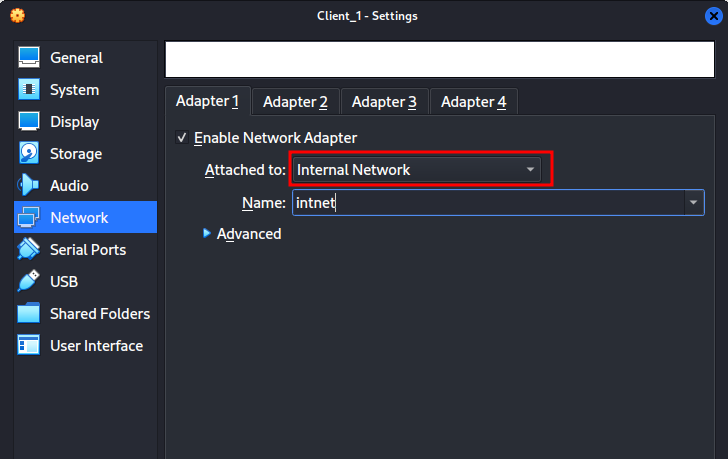Click the General monitor icon
728x459 pixels.
point(29,58)
